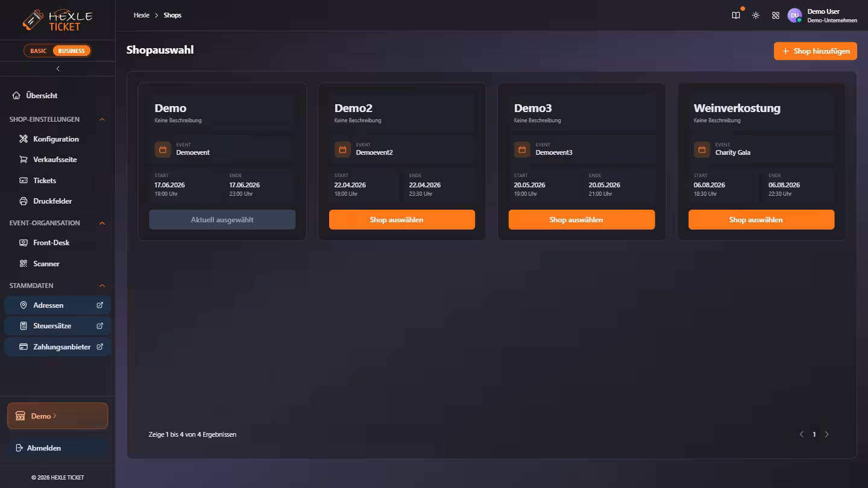Image resolution: width=868 pixels, height=488 pixels.
Task: Click Shop hinzufügen button
Action: 816,51
